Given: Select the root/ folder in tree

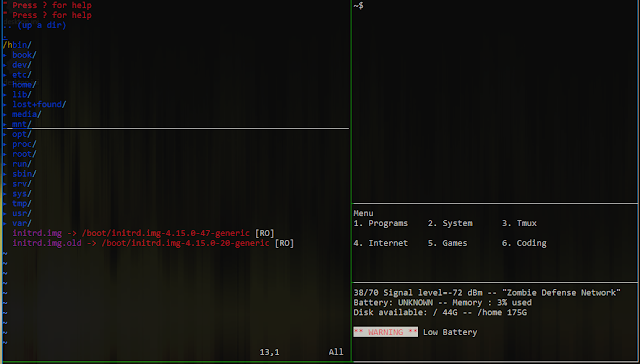Looking at the screenshot, I should point(24,154).
